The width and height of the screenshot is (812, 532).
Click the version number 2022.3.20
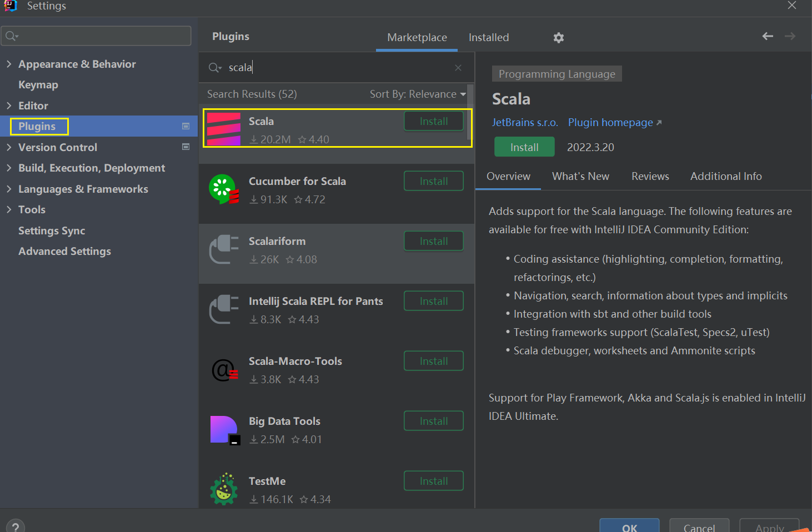(x=590, y=147)
